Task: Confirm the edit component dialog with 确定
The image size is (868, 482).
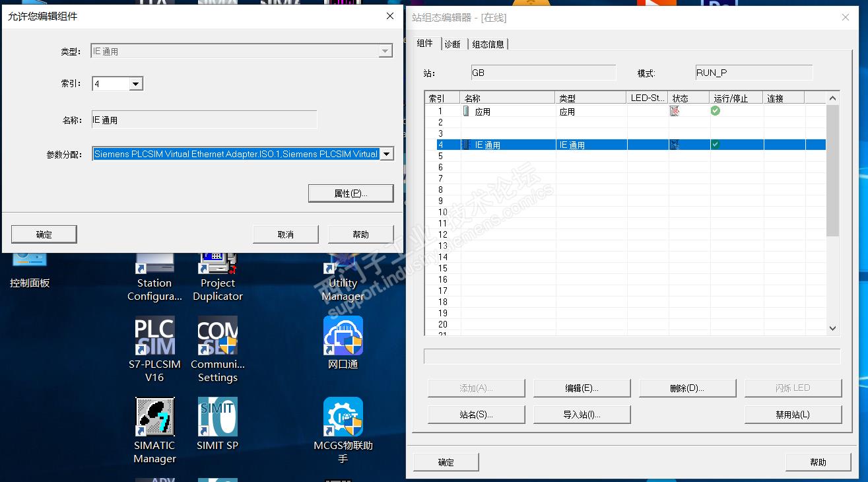Action: (44, 234)
